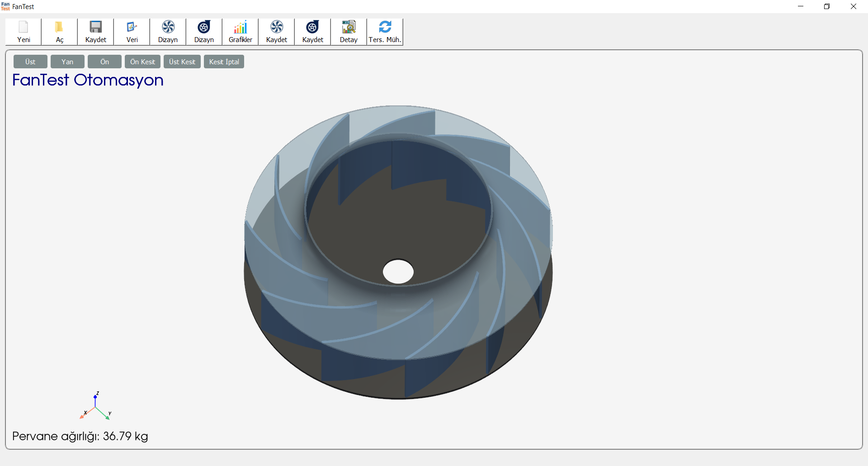Show the Ön view
868x466 pixels.
pos(104,62)
